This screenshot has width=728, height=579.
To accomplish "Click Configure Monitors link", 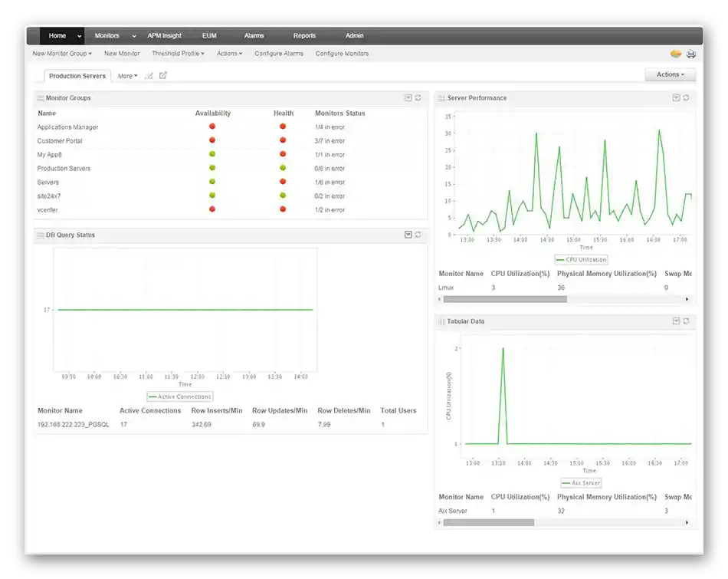I will pyautogui.click(x=343, y=54).
